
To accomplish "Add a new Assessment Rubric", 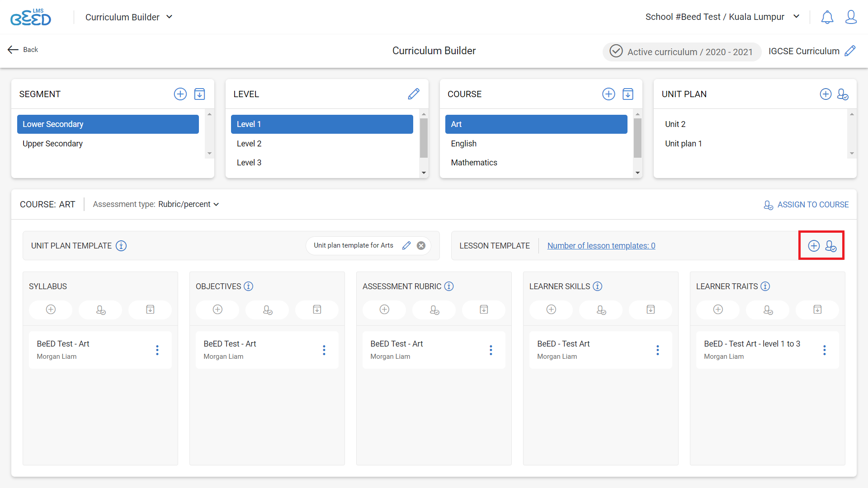I will (x=384, y=310).
